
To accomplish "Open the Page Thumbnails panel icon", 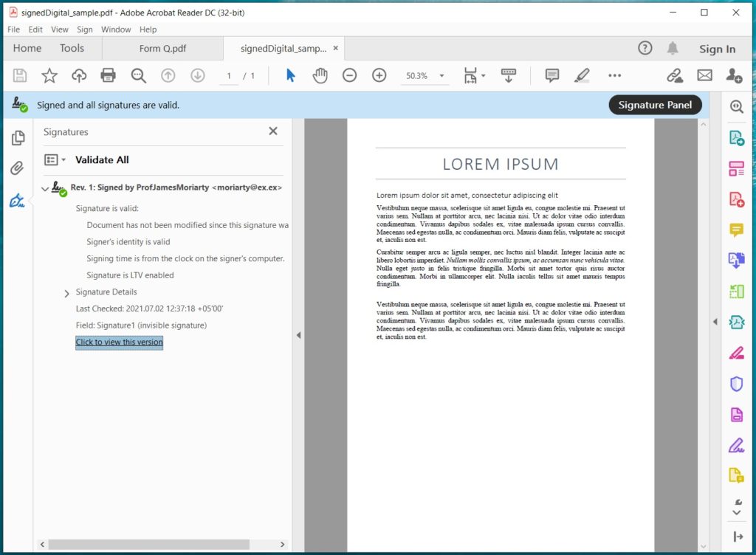I will click(17, 138).
